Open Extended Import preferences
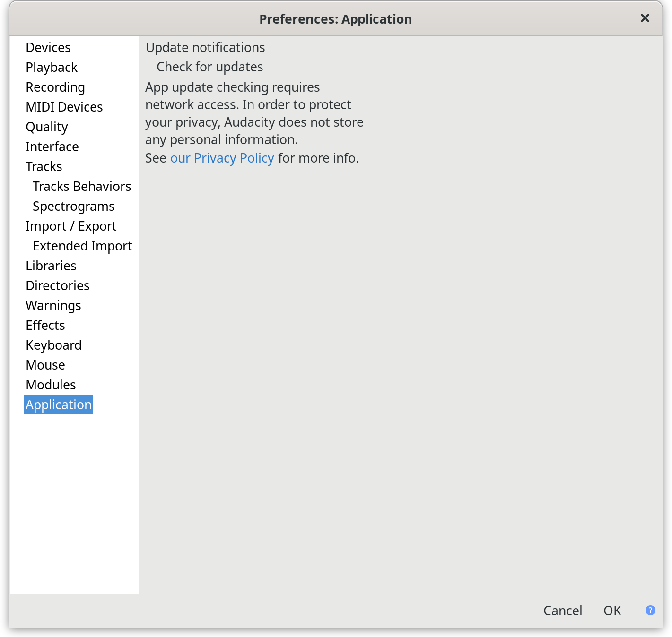The image size is (672, 637). point(82,246)
